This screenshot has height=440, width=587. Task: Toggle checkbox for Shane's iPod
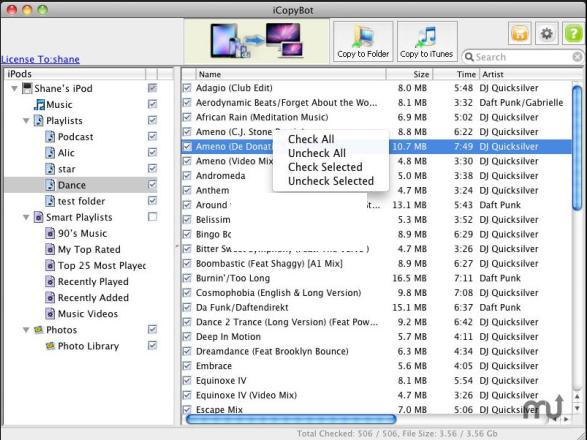click(152, 88)
